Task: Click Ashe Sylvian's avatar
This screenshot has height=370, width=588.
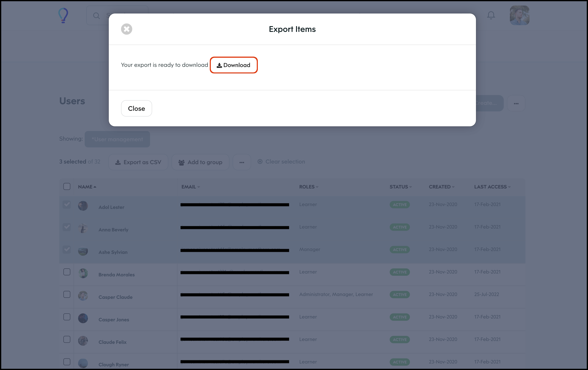Action: tap(83, 251)
